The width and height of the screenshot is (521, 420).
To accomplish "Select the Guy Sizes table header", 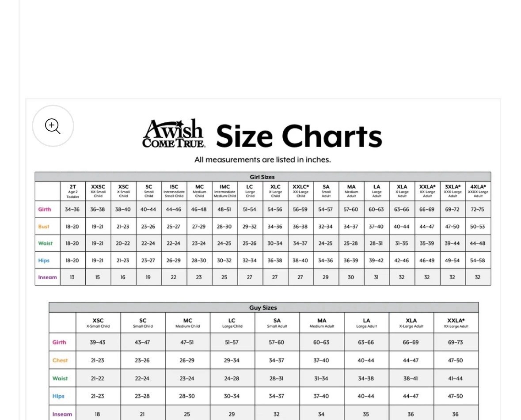I will click(x=263, y=308).
